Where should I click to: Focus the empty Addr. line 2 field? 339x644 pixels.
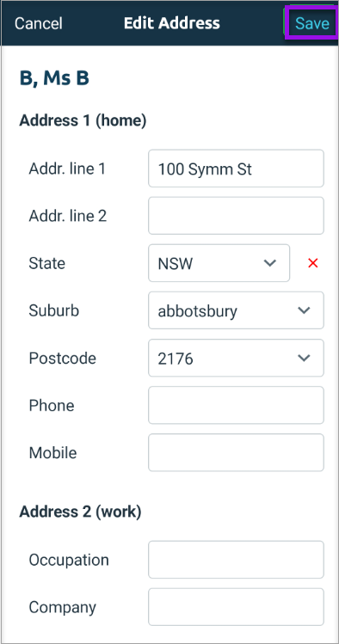tap(236, 216)
